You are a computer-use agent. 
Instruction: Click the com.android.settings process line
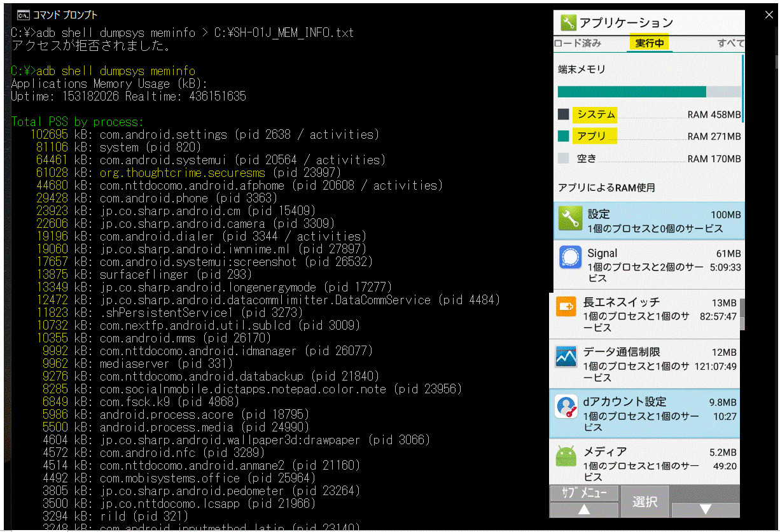[x=204, y=134]
